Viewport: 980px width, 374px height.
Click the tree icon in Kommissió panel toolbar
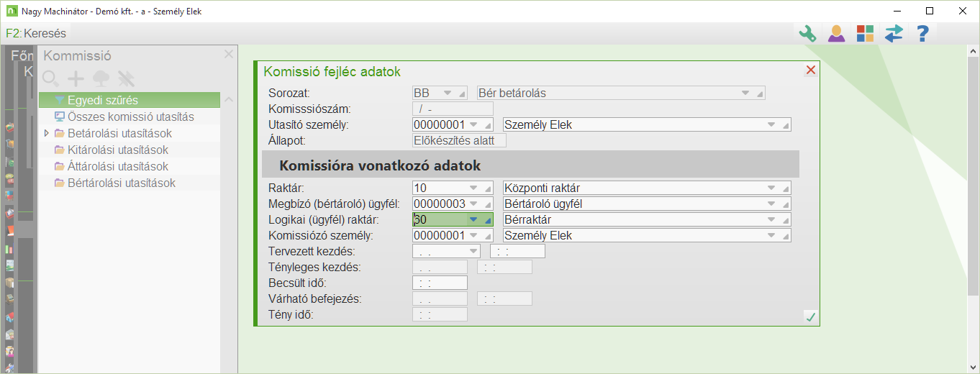pos(101,78)
